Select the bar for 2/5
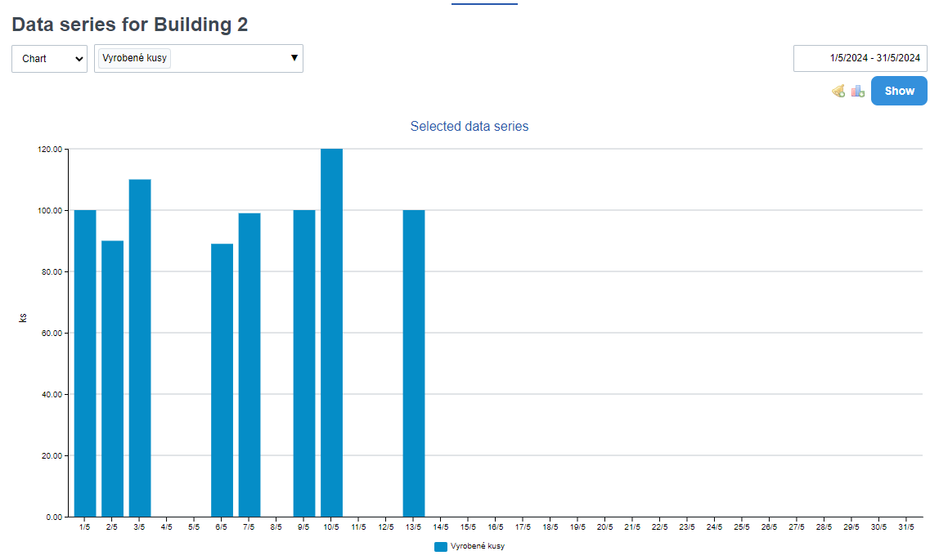Screen dimensions: 930x560 [112, 379]
